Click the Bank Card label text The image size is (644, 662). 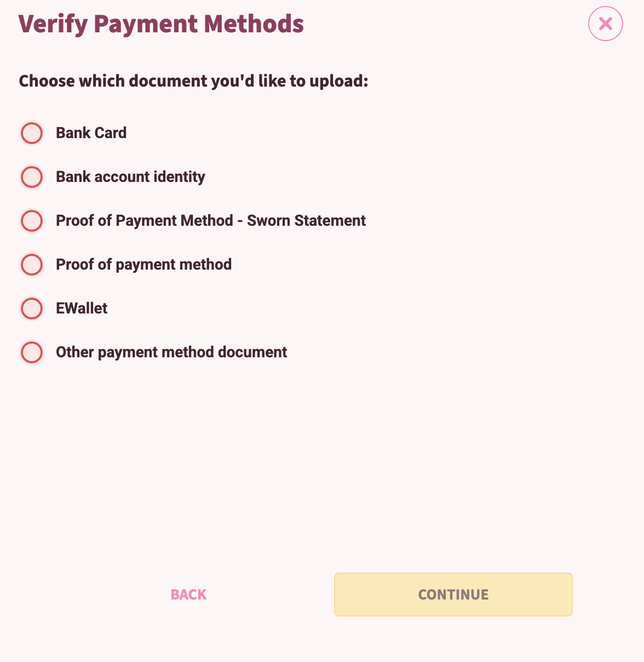coord(91,133)
